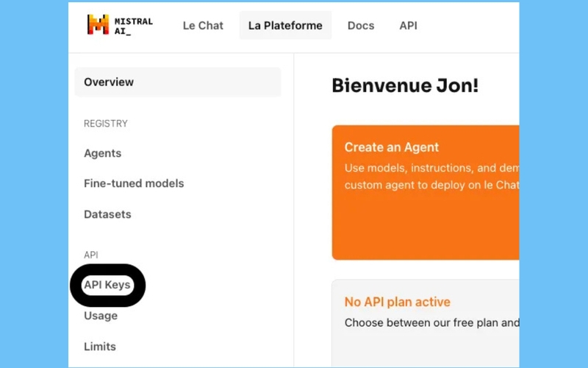Click the Create an Agent card title
The height and width of the screenshot is (368, 588).
(x=392, y=147)
